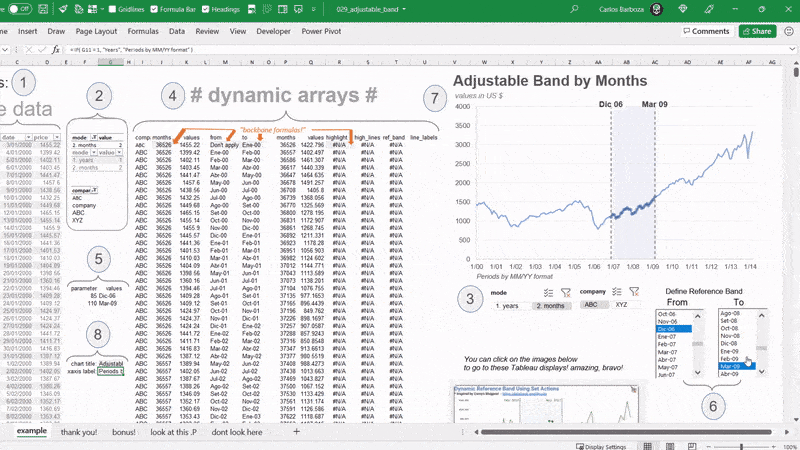Image resolution: width=800 pixels, height=450 pixels.
Task: Select '1. years' in mode slicer
Action: point(510,306)
